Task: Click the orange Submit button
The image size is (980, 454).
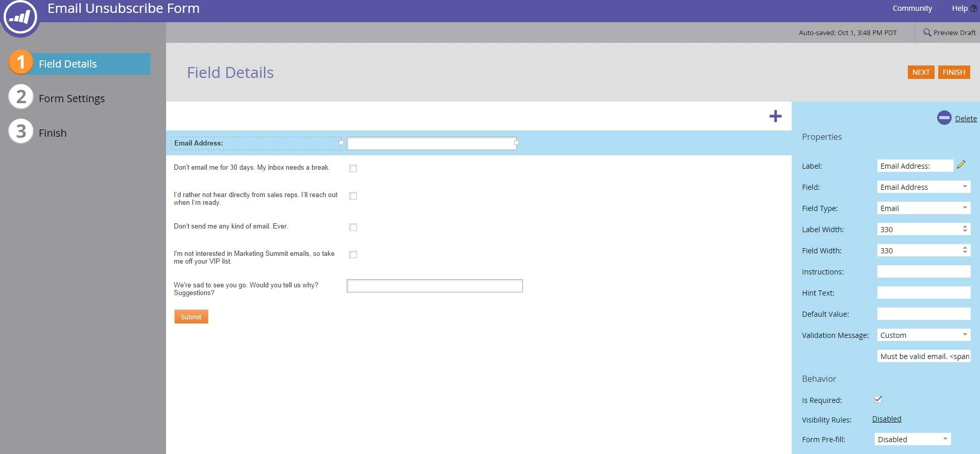Action: [191, 317]
